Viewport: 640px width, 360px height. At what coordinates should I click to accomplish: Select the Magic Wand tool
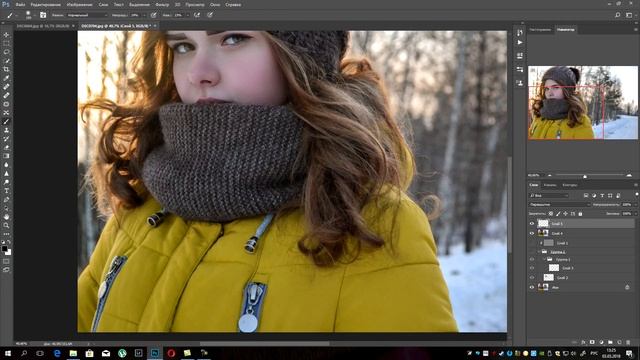[6, 60]
